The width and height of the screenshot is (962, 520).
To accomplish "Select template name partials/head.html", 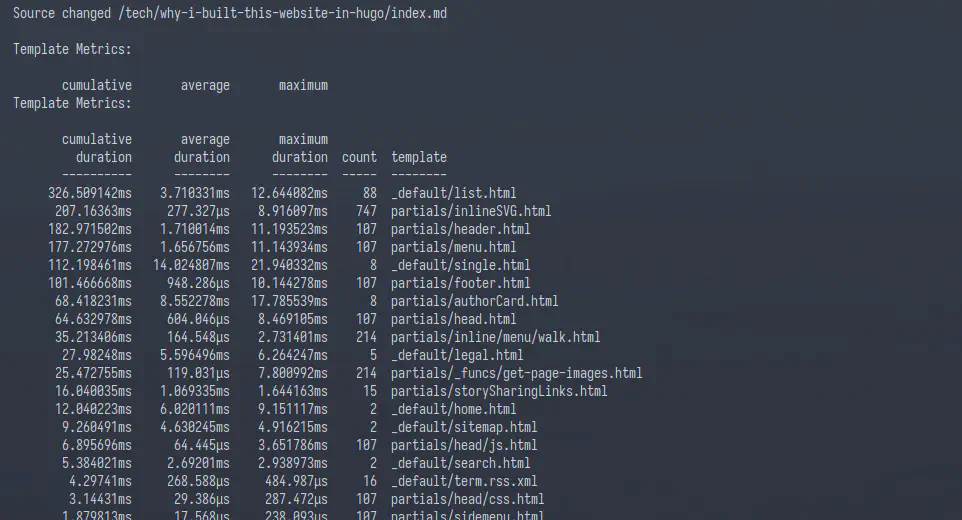I will pyautogui.click(x=454, y=319).
